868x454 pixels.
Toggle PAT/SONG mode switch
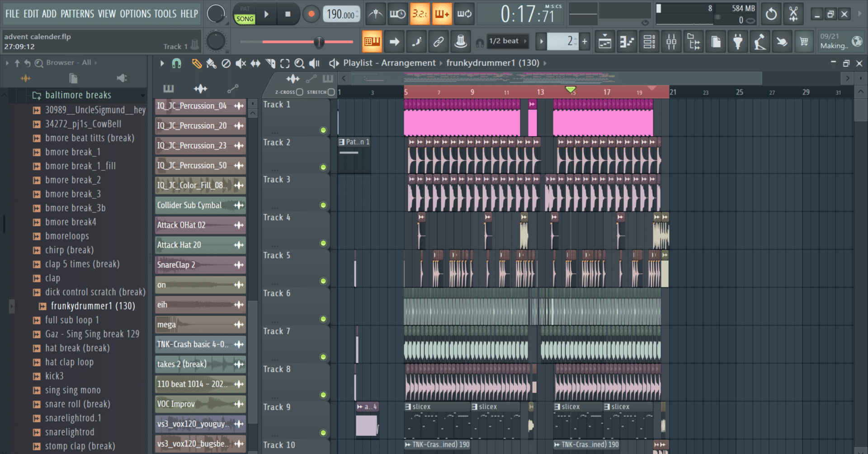tap(245, 14)
